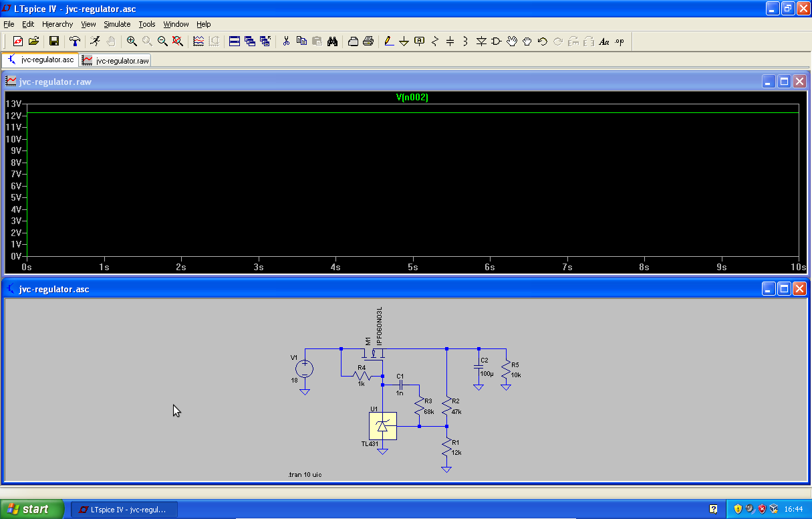The width and height of the screenshot is (812, 519).
Task: Click the Save floppy disk icon
Action: (54, 41)
